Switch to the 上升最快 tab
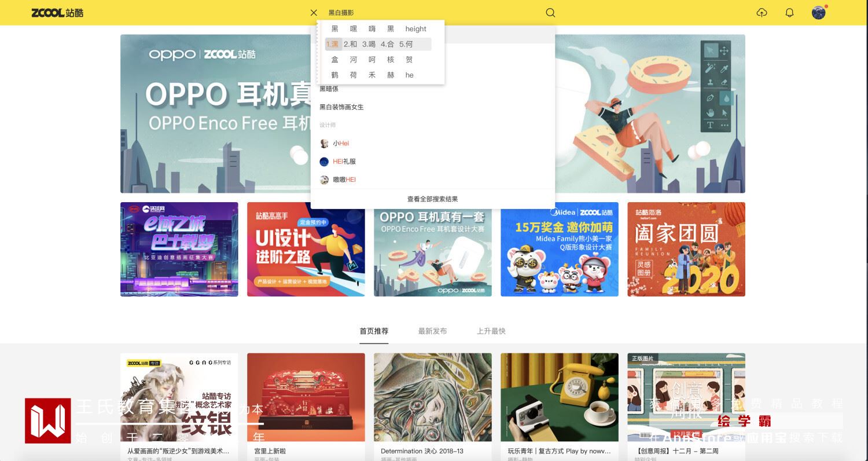868x461 pixels. point(491,331)
